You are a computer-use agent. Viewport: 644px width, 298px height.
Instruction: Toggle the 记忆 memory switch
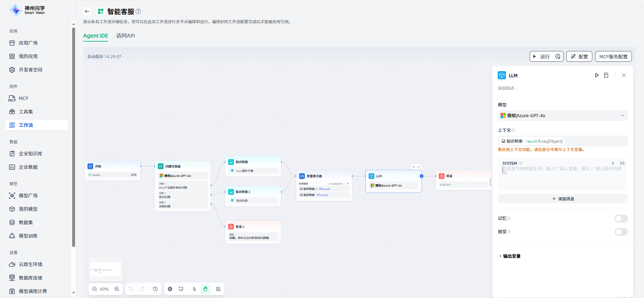621,218
